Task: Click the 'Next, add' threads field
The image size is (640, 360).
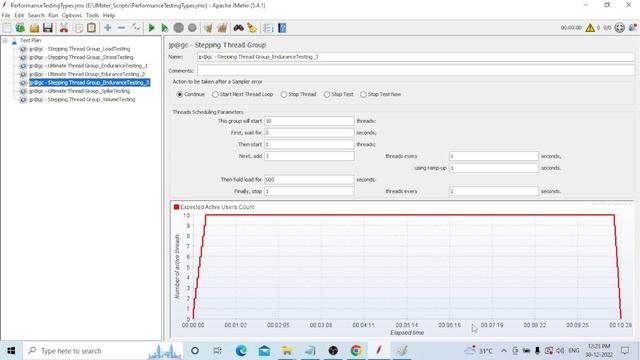Action: pos(309,156)
